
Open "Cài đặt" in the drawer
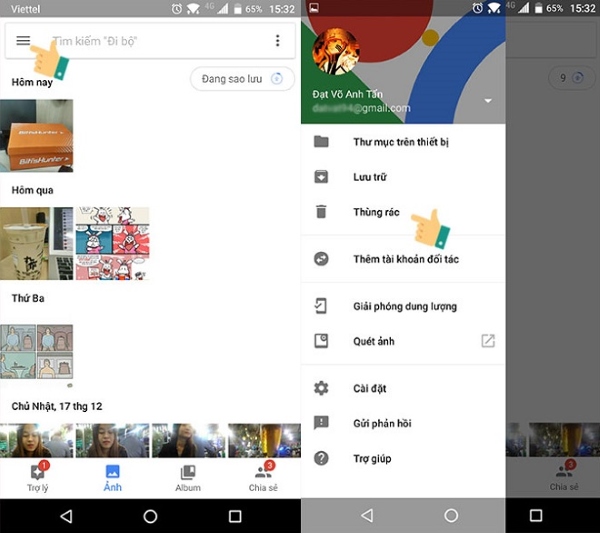pos(403,388)
